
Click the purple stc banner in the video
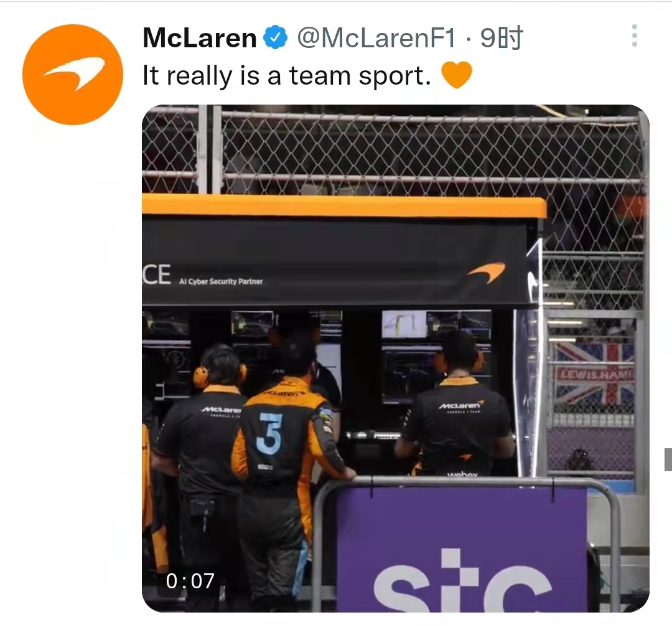tap(462, 550)
